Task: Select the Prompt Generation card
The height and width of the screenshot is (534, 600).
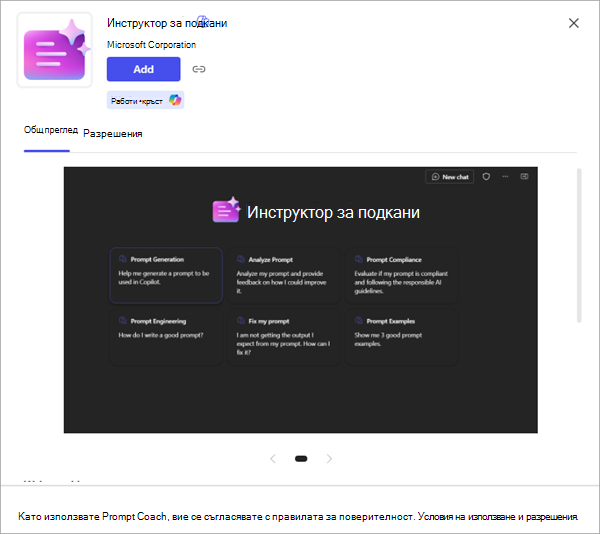Action: pyautogui.click(x=166, y=275)
